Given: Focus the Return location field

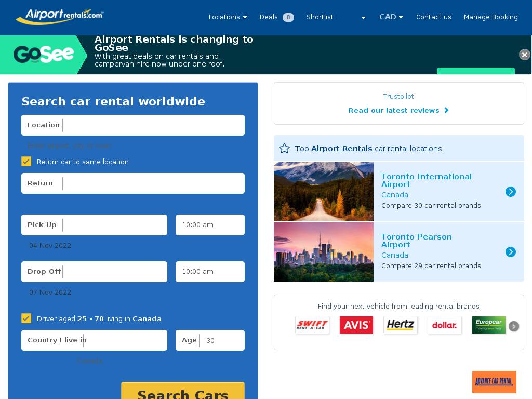Looking at the screenshot, I should 133,183.
